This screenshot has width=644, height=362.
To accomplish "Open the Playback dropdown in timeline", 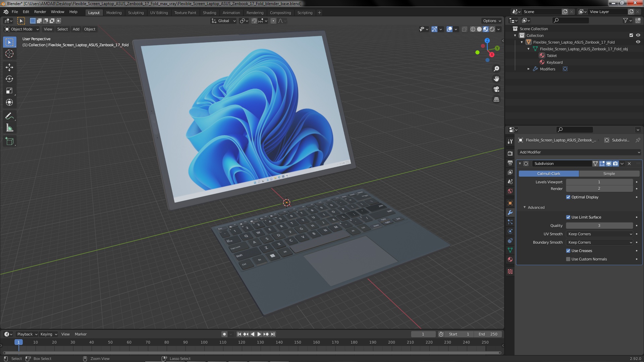I will pos(27,334).
